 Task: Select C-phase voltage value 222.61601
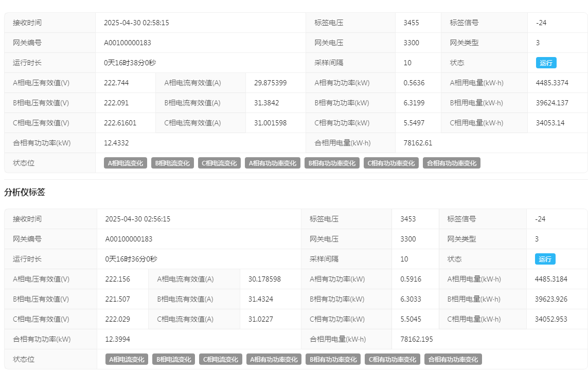[120, 123]
